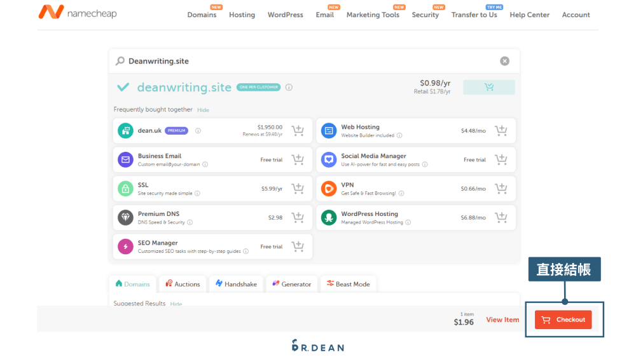Add Business Email free trial to cart

pyautogui.click(x=298, y=159)
